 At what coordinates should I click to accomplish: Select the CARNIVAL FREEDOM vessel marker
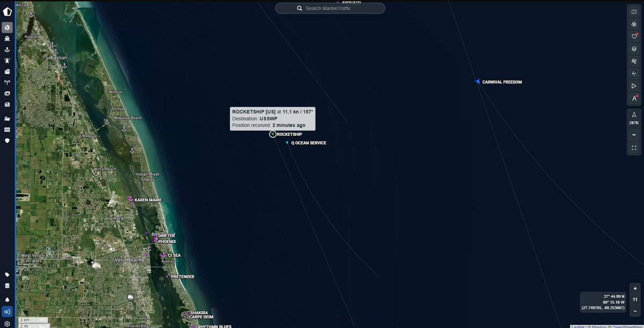(477, 82)
